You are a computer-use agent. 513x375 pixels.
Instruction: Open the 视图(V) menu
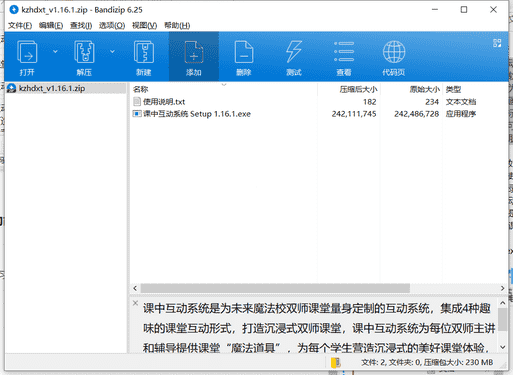point(144,25)
